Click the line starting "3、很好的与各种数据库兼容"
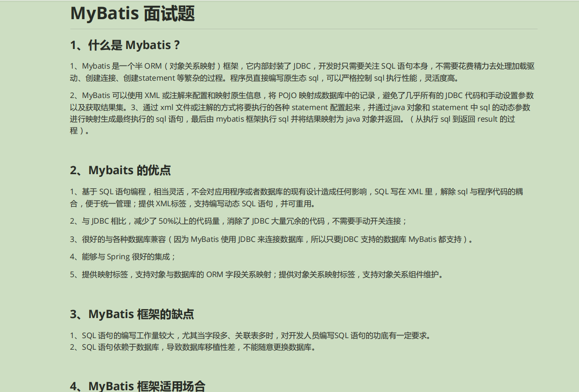579x392 pixels. click(x=272, y=239)
